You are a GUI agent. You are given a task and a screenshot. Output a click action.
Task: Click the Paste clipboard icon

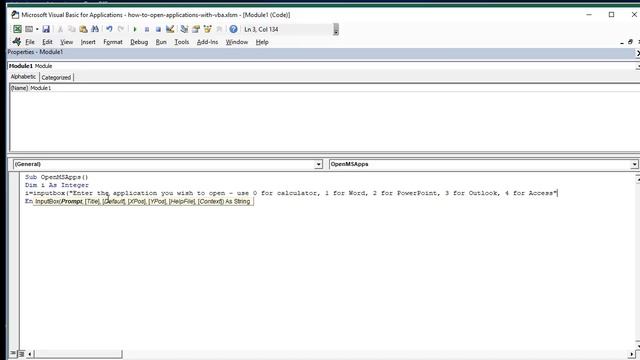[83, 29]
